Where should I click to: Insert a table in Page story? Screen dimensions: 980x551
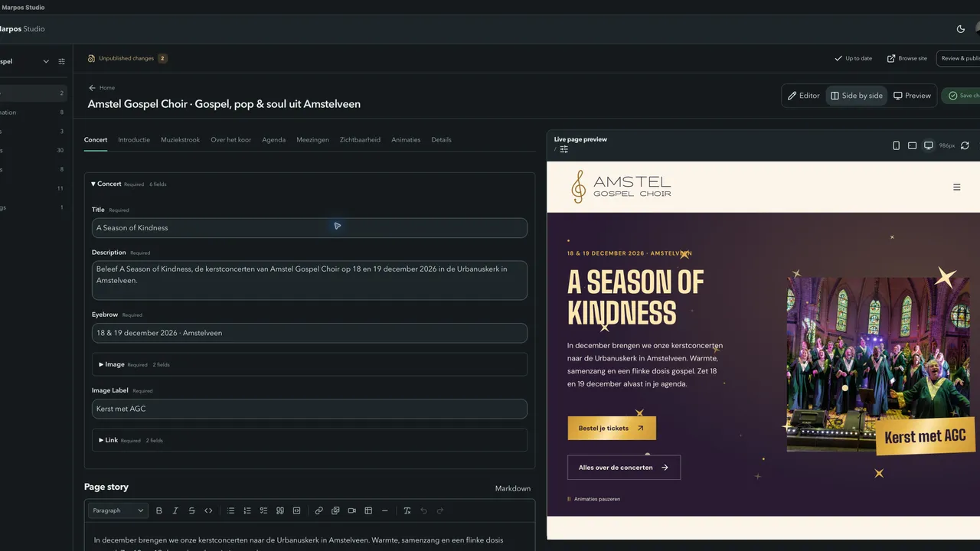tap(368, 510)
